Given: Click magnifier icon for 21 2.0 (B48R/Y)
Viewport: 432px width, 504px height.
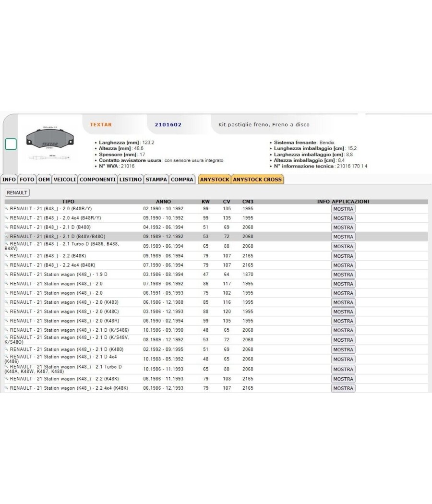Looking at the screenshot, I should 6,209.
